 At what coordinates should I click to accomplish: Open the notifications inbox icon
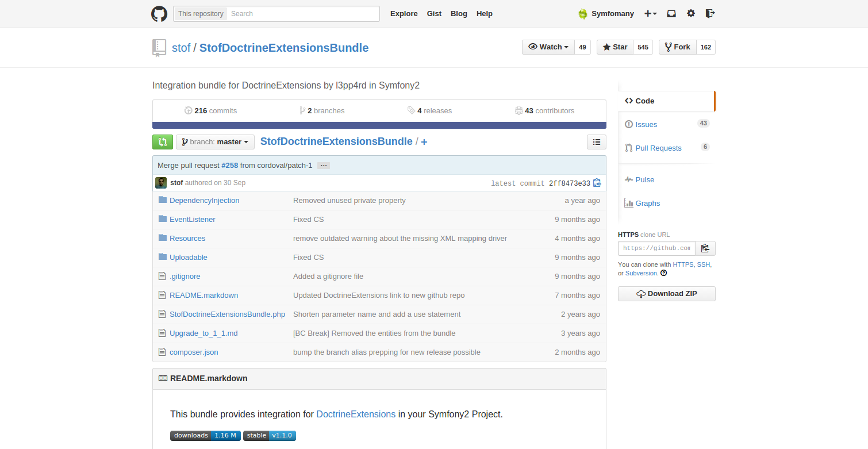(x=671, y=14)
